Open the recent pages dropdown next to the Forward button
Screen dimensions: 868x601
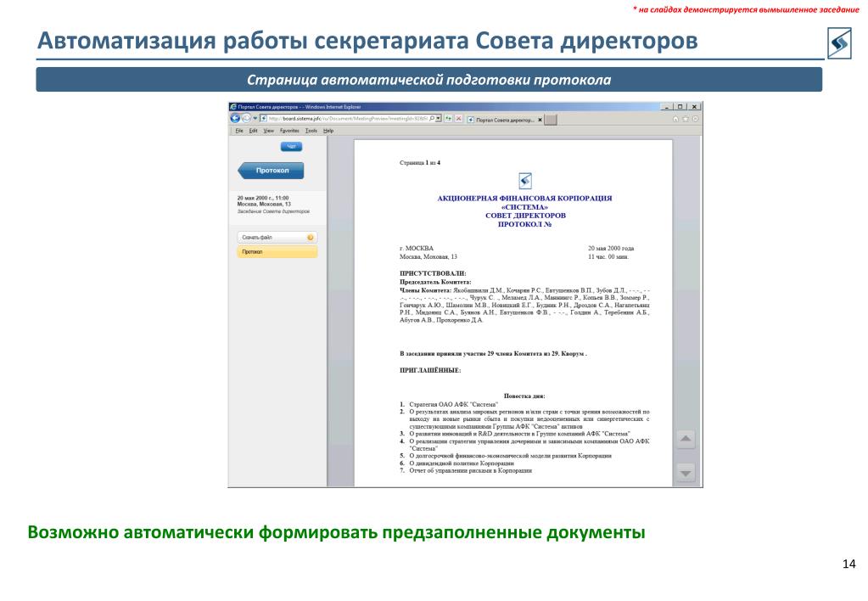[x=255, y=119]
